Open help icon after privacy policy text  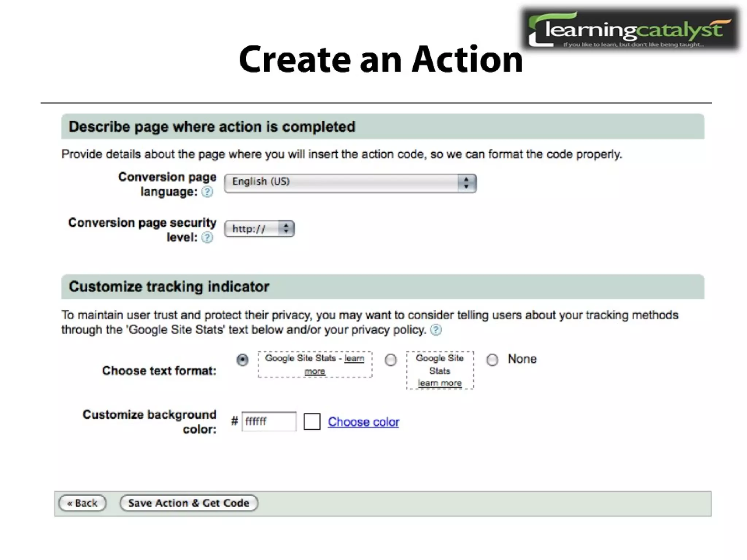[436, 330]
